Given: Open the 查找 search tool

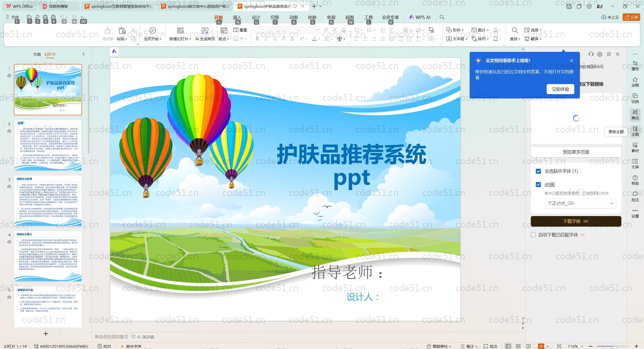Looking at the screenshot, I should (x=515, y=31).
